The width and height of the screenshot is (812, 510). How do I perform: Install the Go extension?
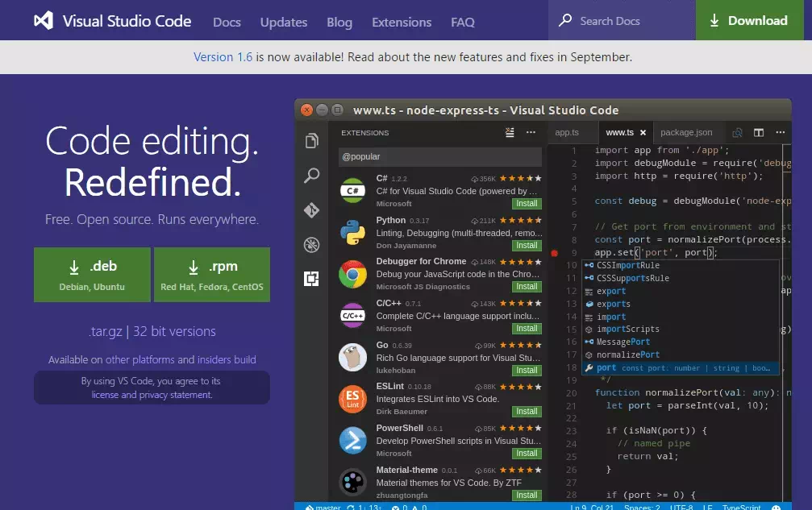527,371
